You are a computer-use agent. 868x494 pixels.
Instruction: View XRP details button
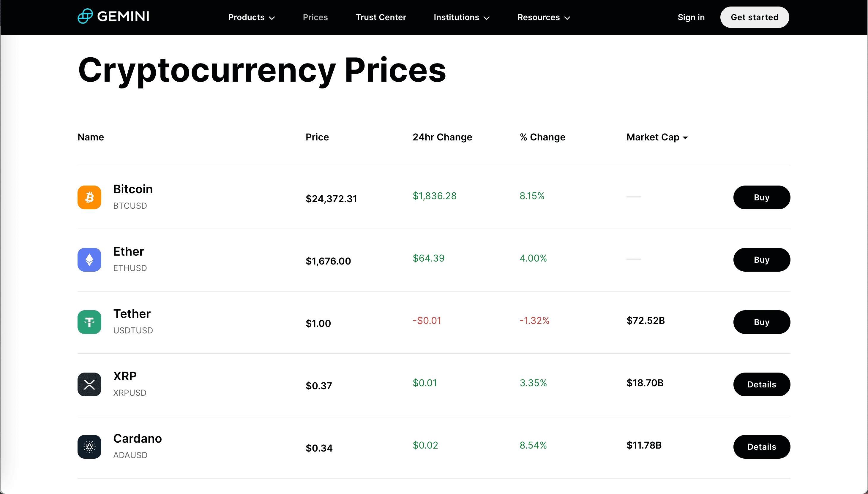[x=761, y=384]
